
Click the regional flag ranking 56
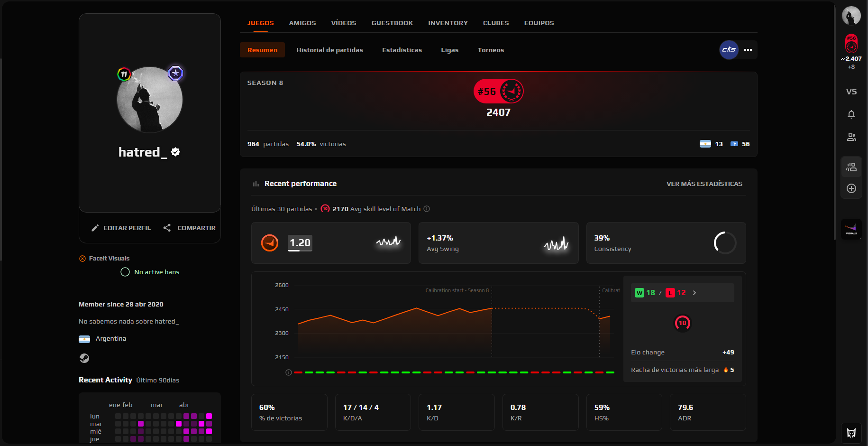(x=734, y=144)
